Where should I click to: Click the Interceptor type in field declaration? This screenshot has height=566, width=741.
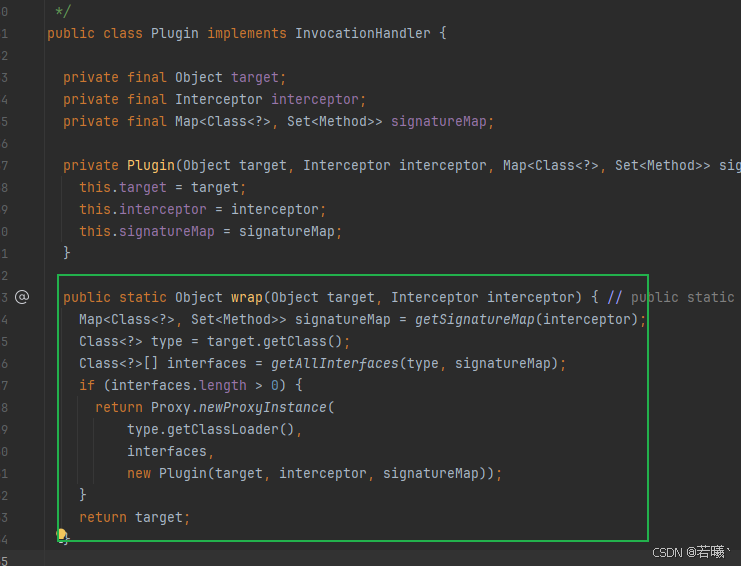coord(218,99)
